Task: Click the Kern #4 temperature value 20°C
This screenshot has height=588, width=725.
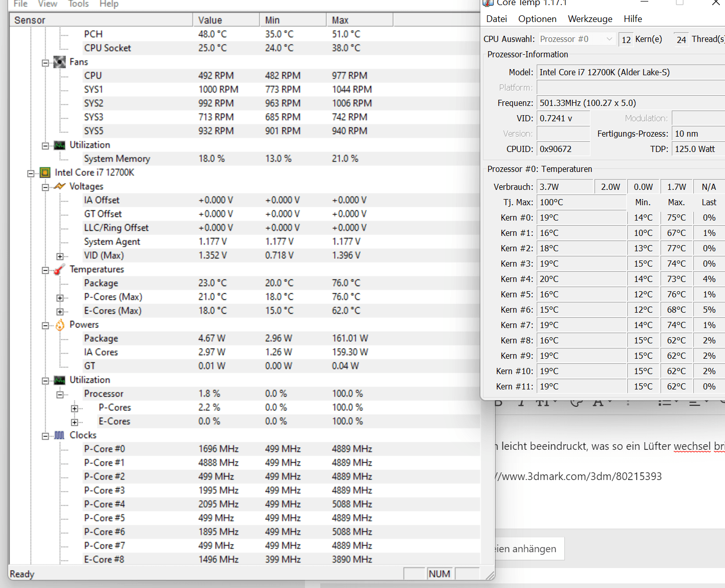Action: [582, 279]
